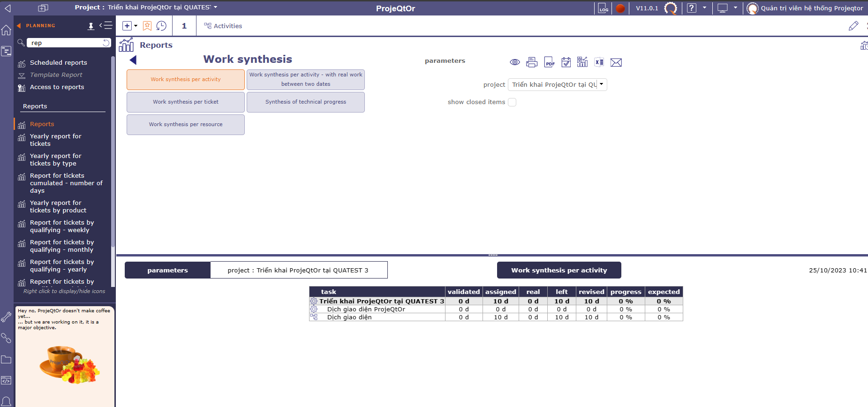Click the Home icon in left sidebar
This screenshot has width=868, height=407.
point(7,30)
